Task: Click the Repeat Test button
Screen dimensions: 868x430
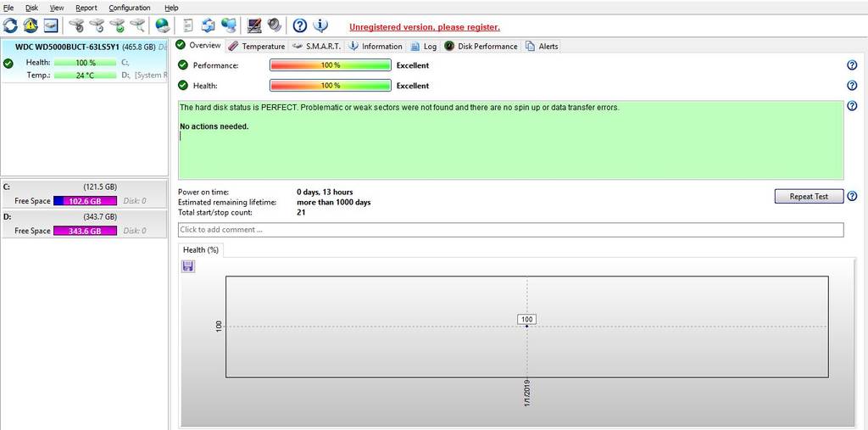Action: (809, 196)
